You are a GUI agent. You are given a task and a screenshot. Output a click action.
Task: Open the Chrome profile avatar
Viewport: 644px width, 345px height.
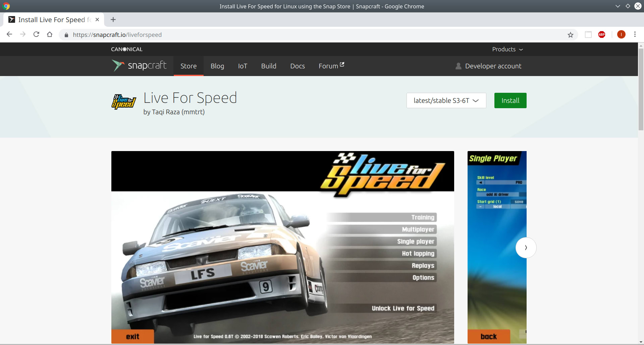click(x=621, y=34)
